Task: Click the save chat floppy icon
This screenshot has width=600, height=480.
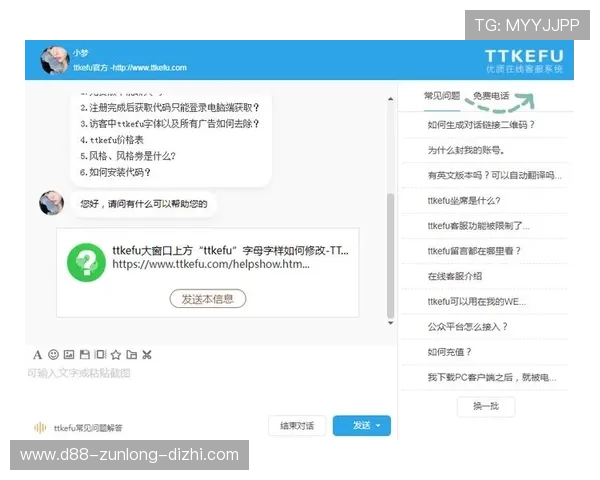Action: pos(85,355)
